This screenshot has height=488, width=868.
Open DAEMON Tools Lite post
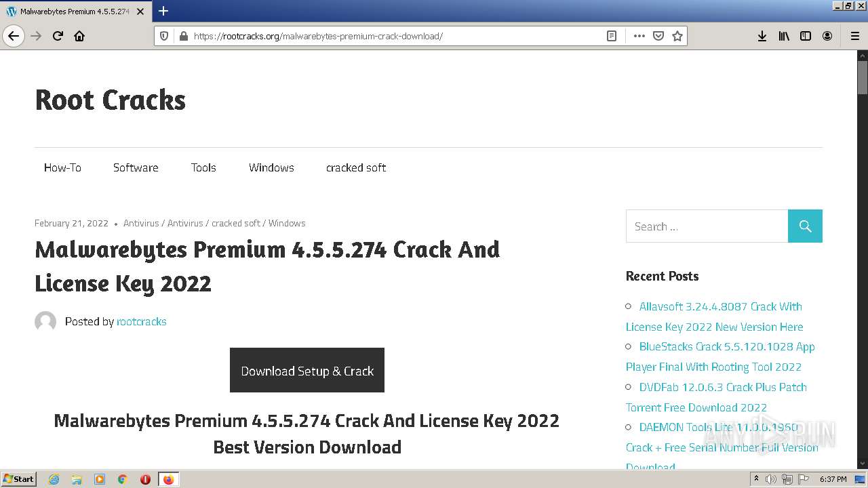[x=722, y=445]
